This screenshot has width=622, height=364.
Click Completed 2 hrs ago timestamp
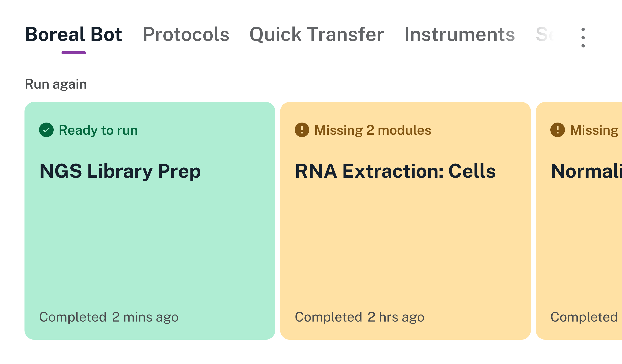[x=360, y=317]
